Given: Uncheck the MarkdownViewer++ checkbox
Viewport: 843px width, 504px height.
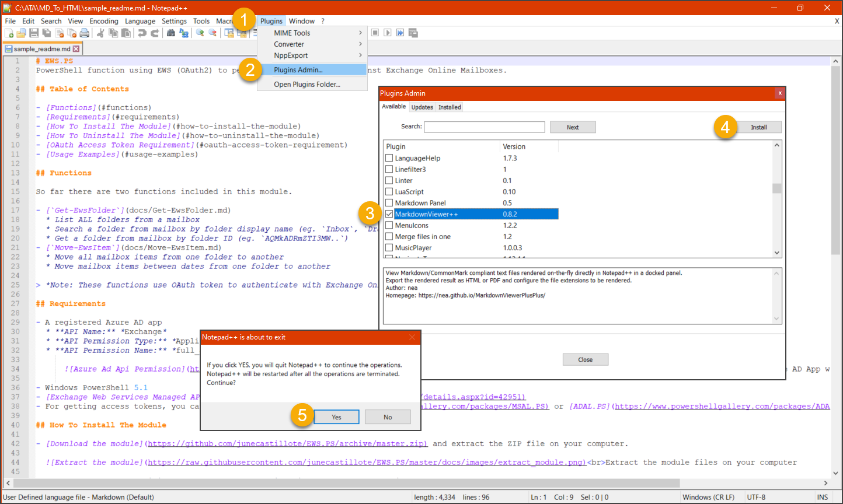Looking at the screenshot, I should tap(389, 214).
